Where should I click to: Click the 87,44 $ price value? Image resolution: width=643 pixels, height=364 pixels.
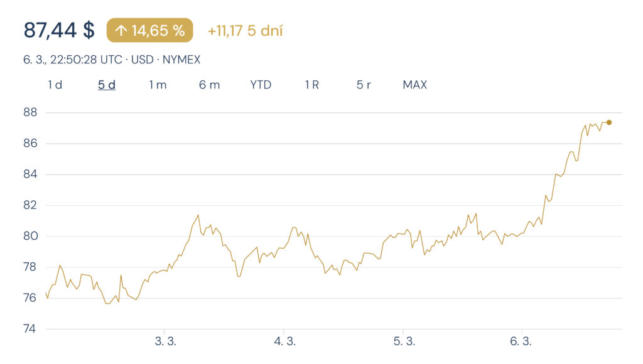click(59, 29)
